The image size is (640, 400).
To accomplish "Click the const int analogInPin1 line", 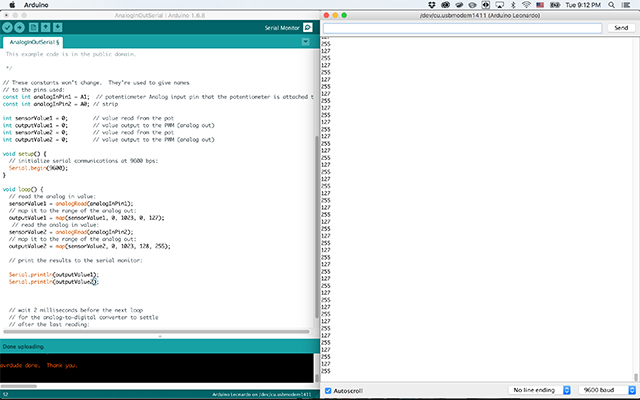I will pyautogui.click(x=158, y=97).
